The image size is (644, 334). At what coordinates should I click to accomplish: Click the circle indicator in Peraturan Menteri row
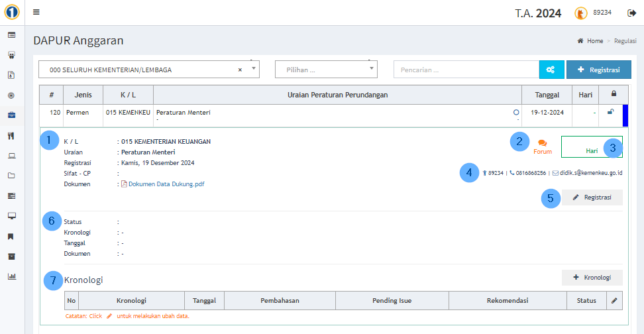point(516,113)
